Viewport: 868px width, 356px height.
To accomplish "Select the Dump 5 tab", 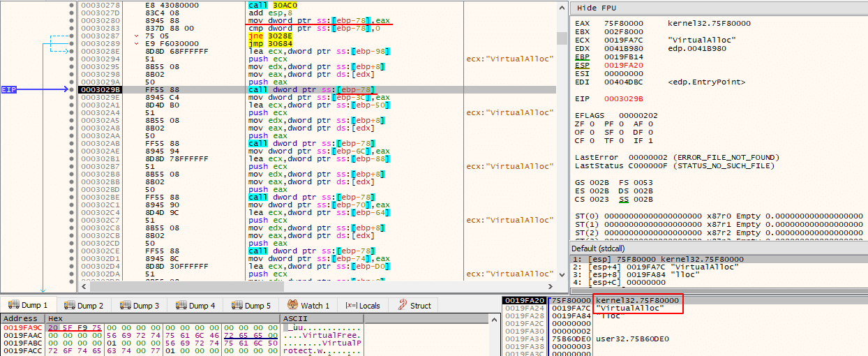I will pyautogui.click(x=251, y=305).
